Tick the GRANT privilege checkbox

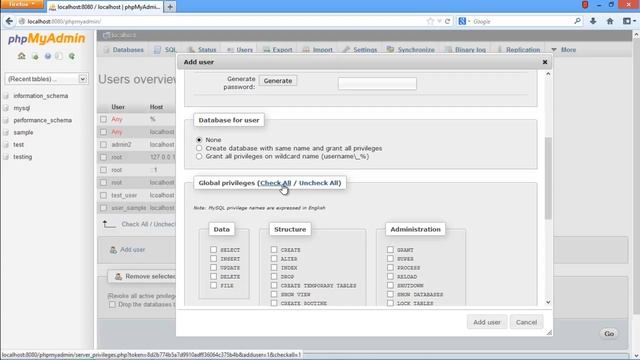(x=390, y=249)
